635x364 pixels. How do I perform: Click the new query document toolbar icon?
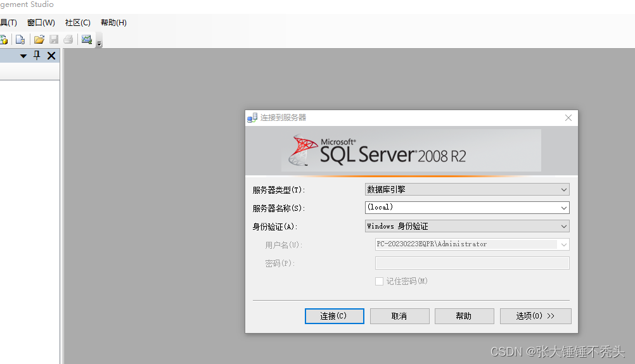click(20, 40)
